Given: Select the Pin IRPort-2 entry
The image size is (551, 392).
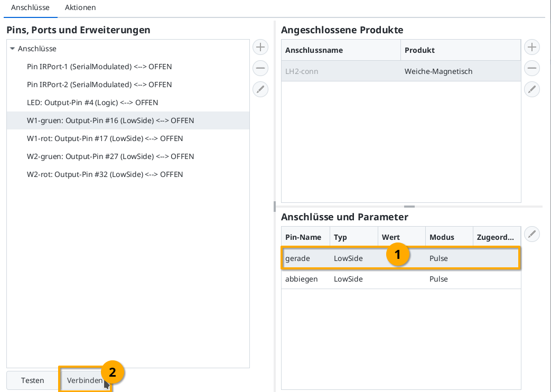Looking at the screenshot, I should [99, 85].
